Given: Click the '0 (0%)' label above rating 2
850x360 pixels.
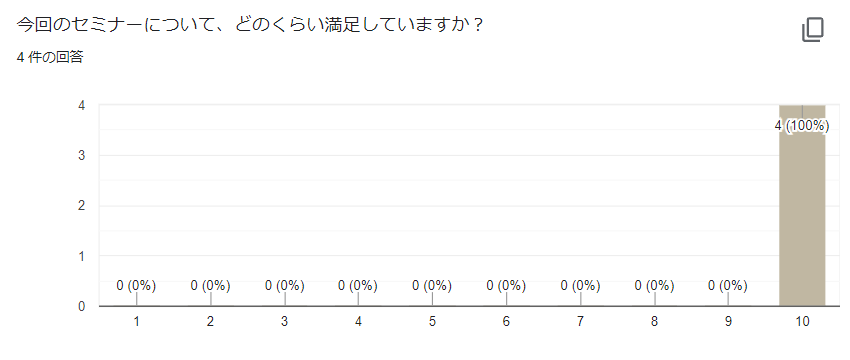Looking at the screenshot, I should click(x=210, y=285).
